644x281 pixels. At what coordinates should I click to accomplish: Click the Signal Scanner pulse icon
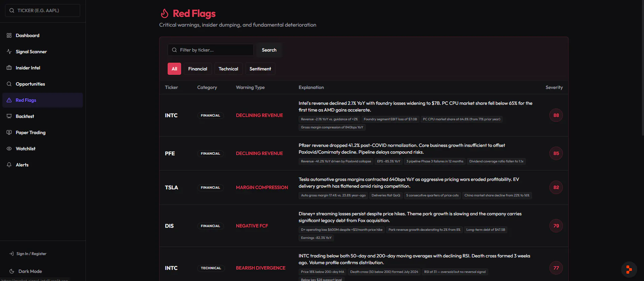click(9, 52)
